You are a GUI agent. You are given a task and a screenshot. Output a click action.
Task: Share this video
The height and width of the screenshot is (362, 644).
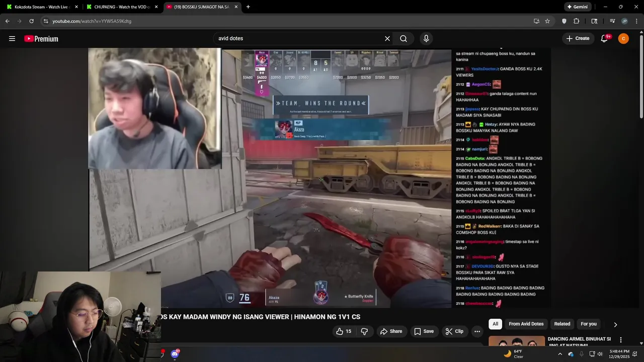(391, 331)
